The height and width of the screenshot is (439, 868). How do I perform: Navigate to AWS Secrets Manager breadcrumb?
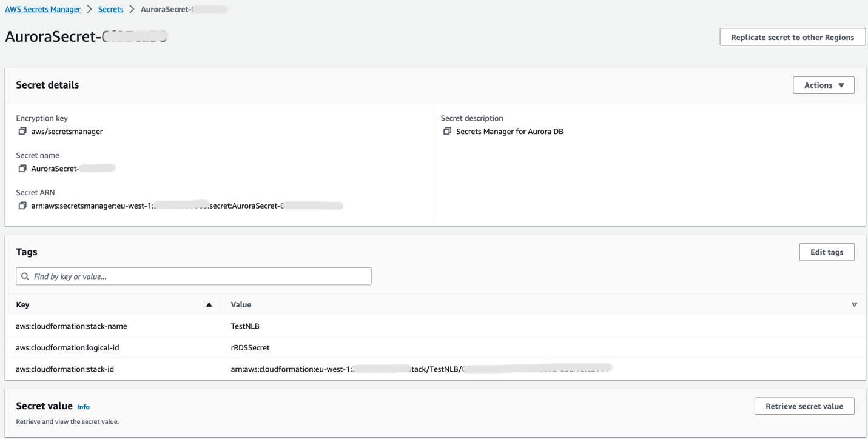click(x=42, y=9)
